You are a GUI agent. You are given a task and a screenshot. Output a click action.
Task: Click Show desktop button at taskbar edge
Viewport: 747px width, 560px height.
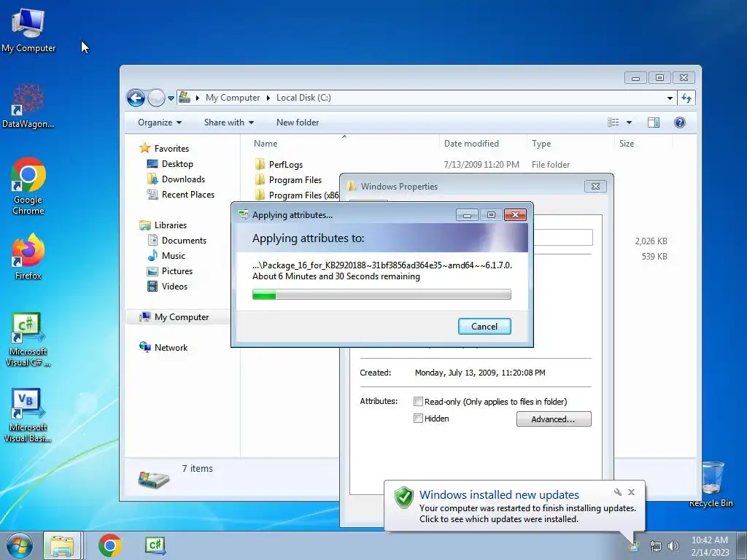[742, 545]
